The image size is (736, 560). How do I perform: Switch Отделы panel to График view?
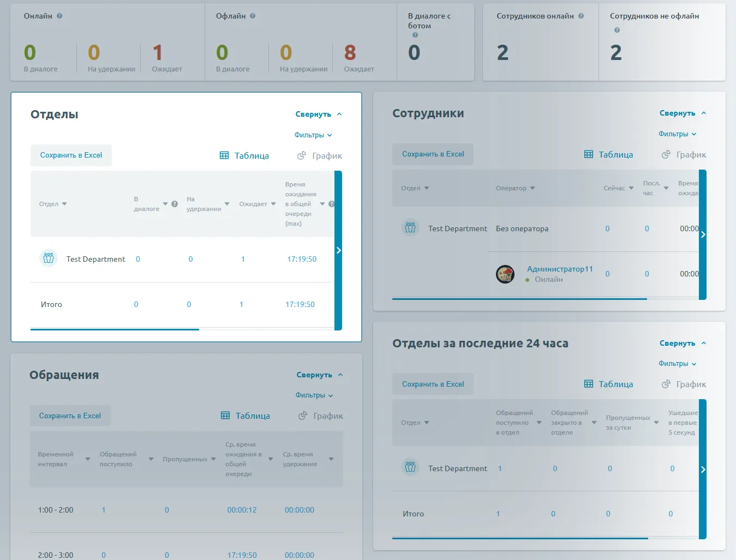coord(320,156)
